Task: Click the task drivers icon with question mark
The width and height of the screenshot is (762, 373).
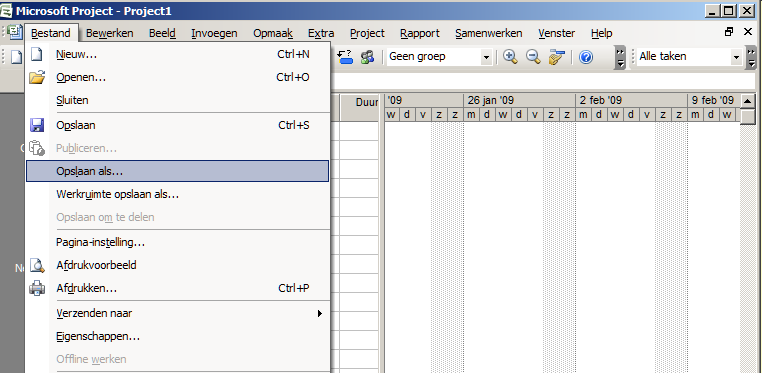Action: point(345,57)
